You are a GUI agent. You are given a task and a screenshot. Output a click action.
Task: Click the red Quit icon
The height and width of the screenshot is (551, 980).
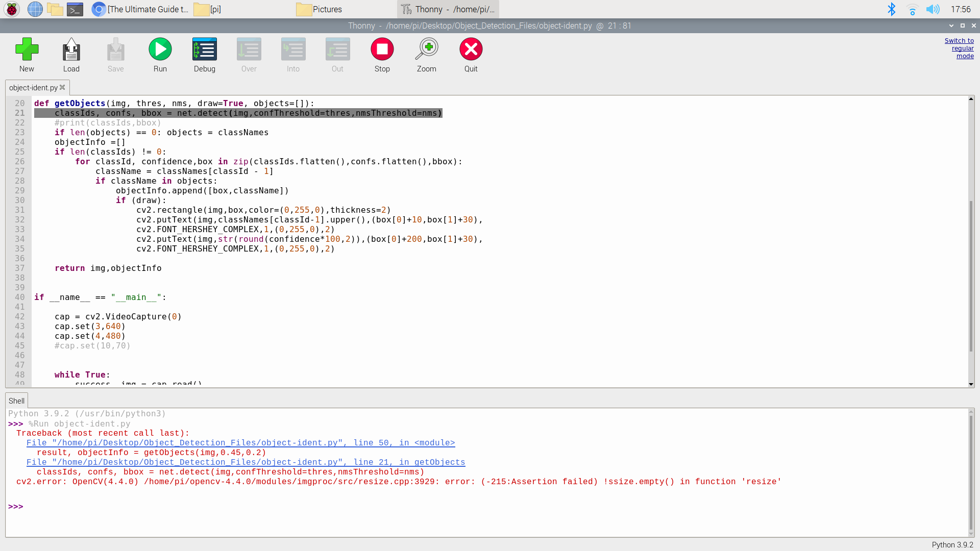pyautogui.click(x=471, y=49)
